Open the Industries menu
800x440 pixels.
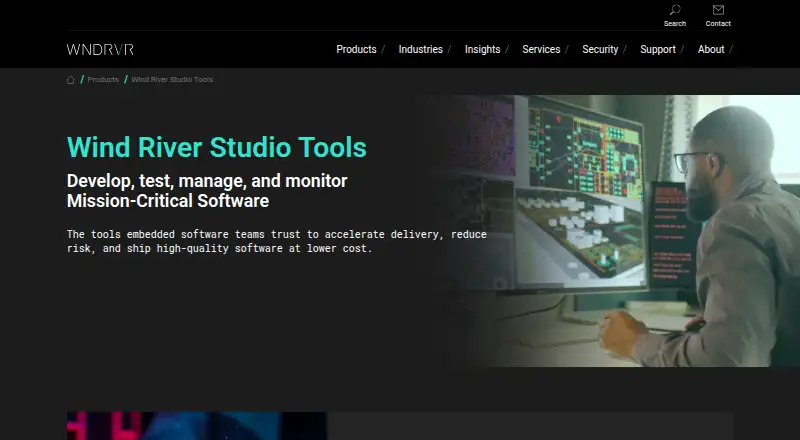point(420,50)
